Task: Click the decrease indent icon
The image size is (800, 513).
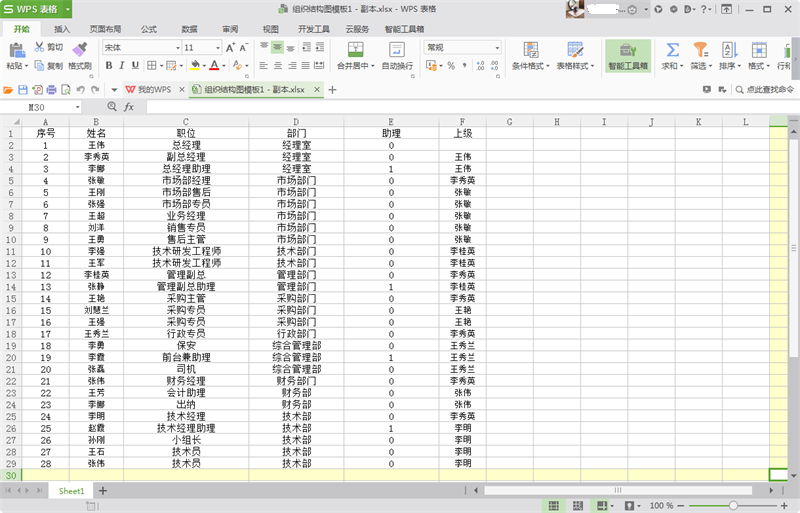Action: point(307,47)
